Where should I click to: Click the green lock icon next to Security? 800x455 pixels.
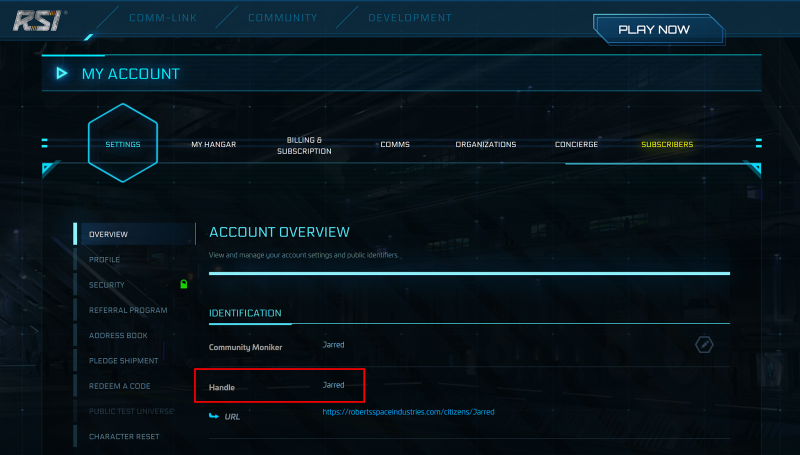pyautogui.click(x=183, y=285)
